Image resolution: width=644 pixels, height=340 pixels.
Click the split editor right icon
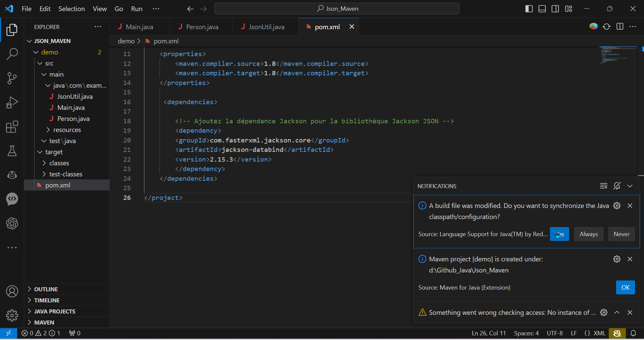click(x=620, y=27)
